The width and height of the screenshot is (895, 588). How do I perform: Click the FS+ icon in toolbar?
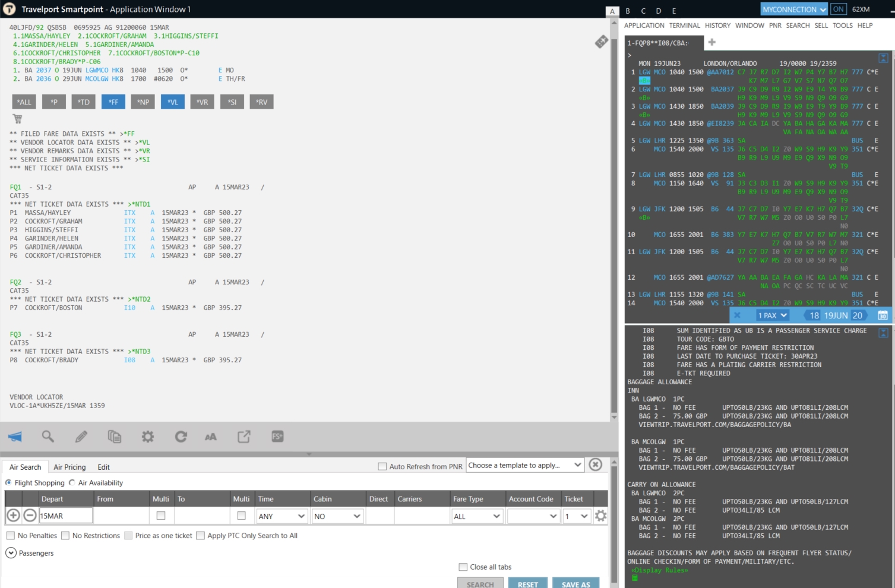coord(277,437)
